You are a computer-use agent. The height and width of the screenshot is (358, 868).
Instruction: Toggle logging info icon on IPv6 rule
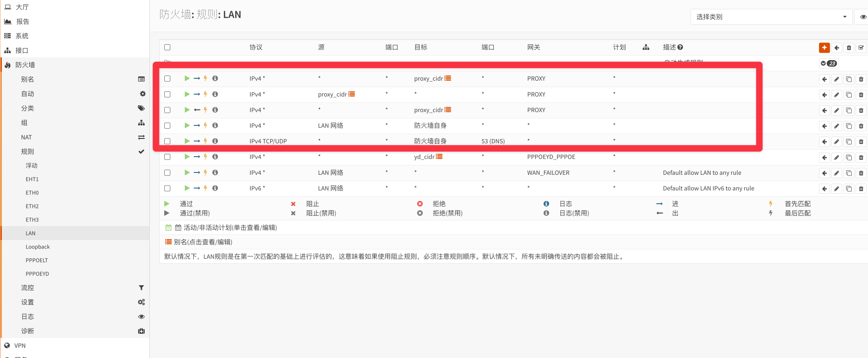coord(215,188)
